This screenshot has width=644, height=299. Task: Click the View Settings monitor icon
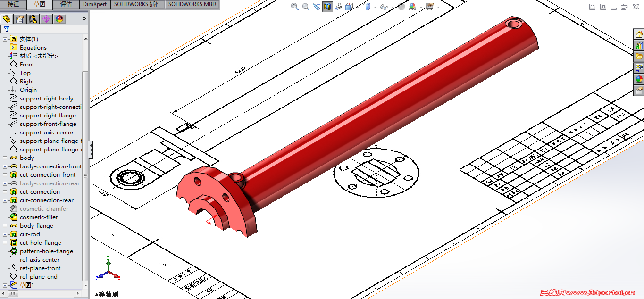tap(430, 7)
